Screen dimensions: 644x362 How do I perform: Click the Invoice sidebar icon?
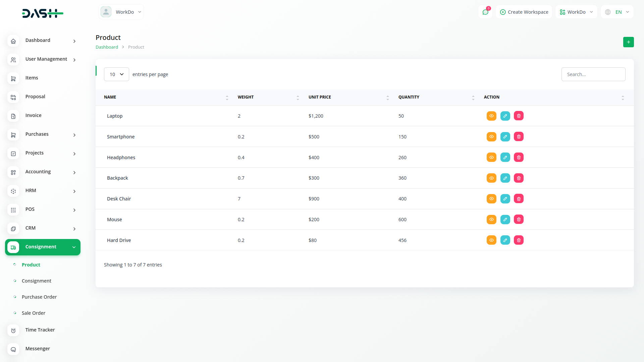[x=13, y=116]
